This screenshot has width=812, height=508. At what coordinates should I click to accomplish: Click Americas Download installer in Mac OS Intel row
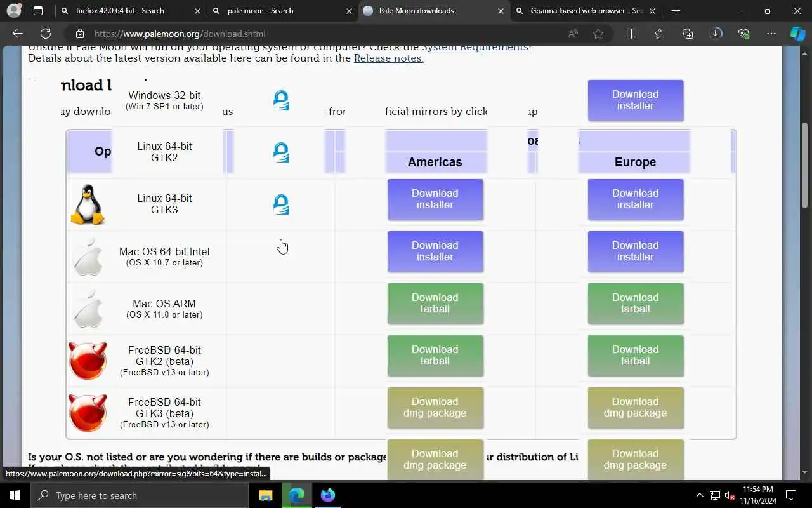click(x=435, y=251)
